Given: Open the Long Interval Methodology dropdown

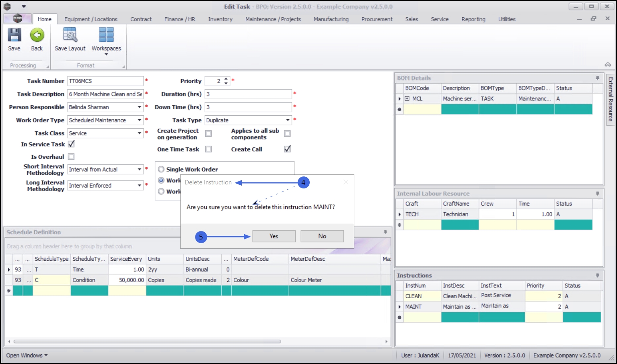Looking at the screenshot, I should 139,186.
